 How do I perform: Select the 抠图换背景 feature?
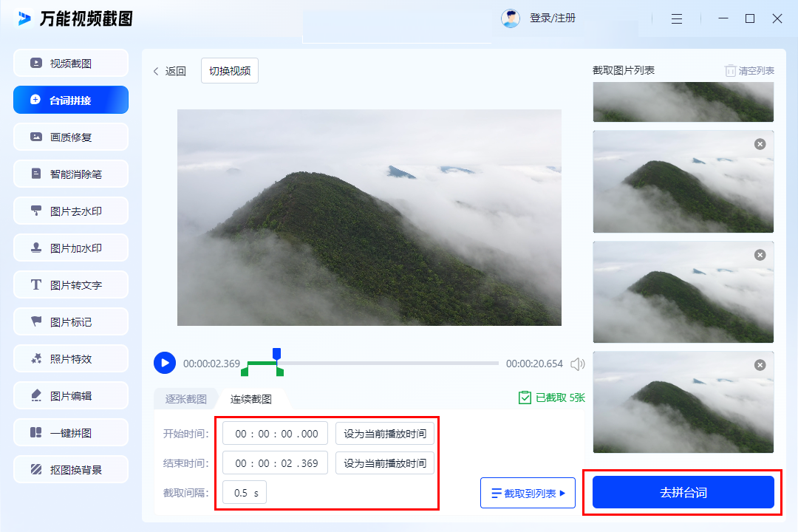click(x=70, y=469)
